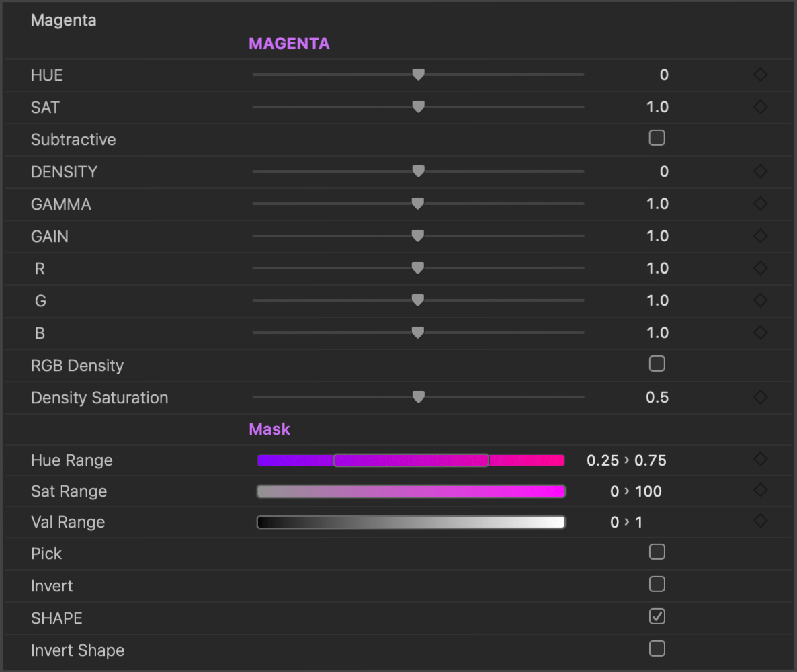Click the Density Saturation value 0.5
This screenshot has height=672, width=797.
pyautogui.click(x=657, y=398)
